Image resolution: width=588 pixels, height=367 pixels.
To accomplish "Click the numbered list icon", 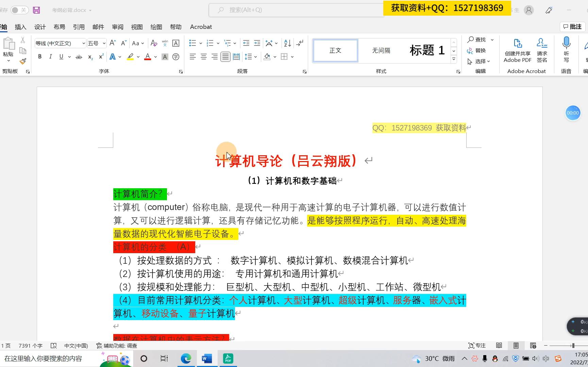I will coord(210,43).
